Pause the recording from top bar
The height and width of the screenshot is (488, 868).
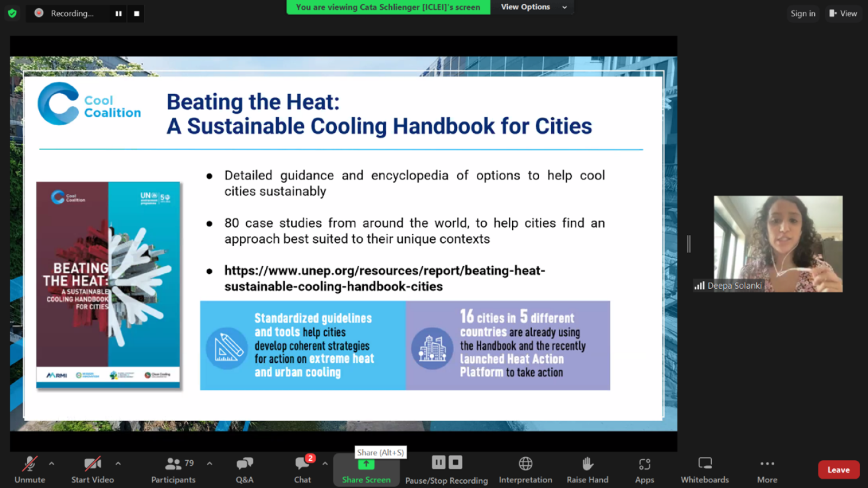[x=118, y=14]
